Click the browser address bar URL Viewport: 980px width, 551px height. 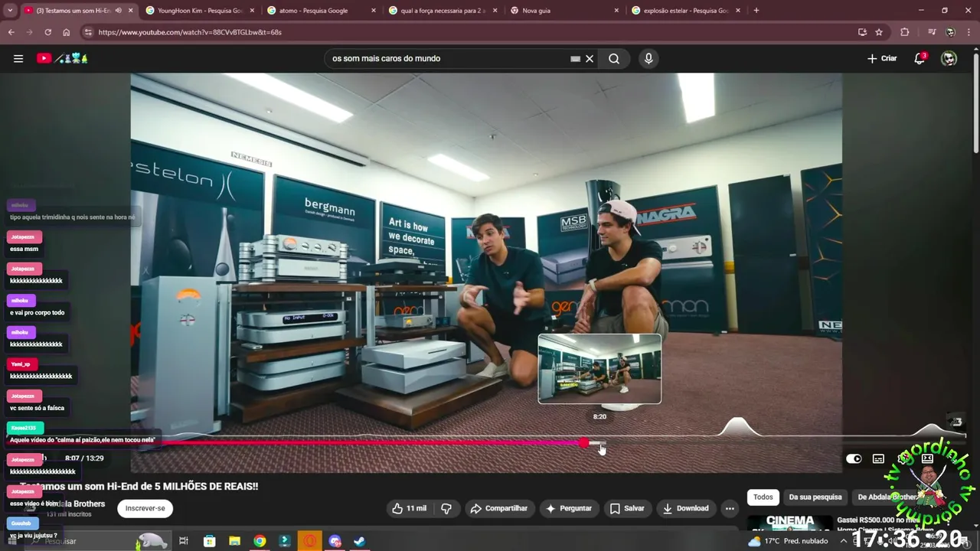(190, 32)
